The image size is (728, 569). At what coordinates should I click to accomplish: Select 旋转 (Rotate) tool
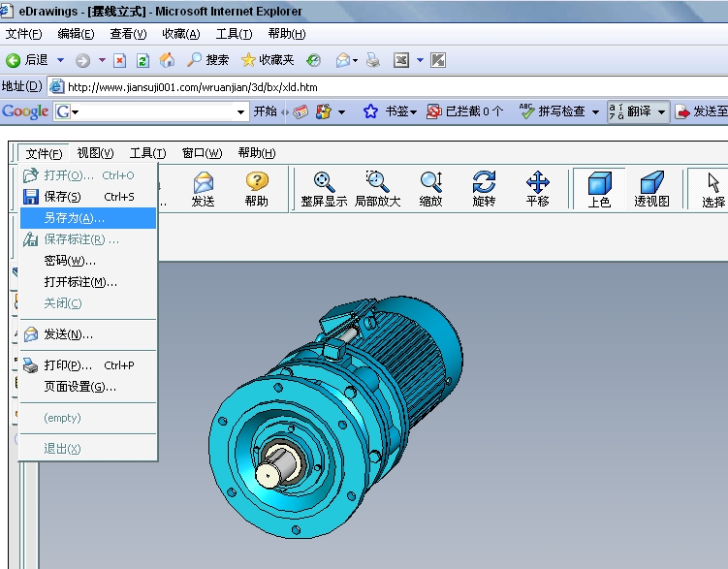click(x=484, y=189)
